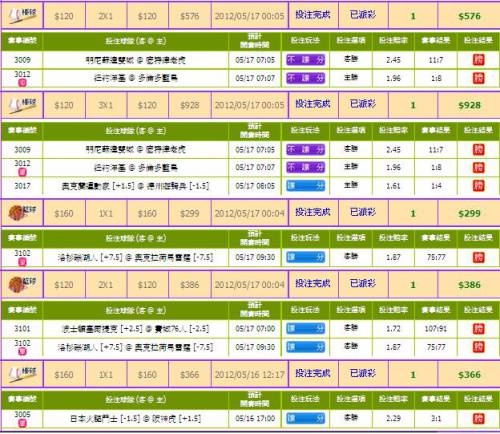This screenshot has width=500, height=434.
Task: Click the basketball icon in the $299 bet row
Action: click(22, 213)
